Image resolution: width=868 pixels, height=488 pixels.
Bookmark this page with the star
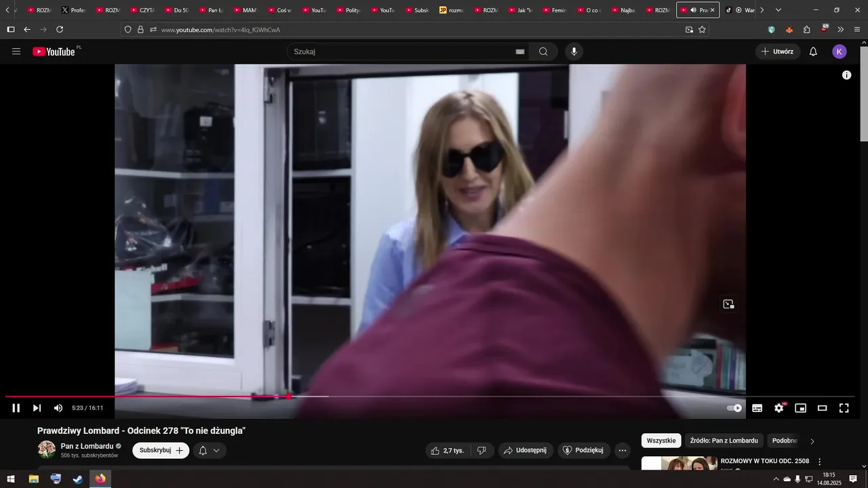coord(702,30)
